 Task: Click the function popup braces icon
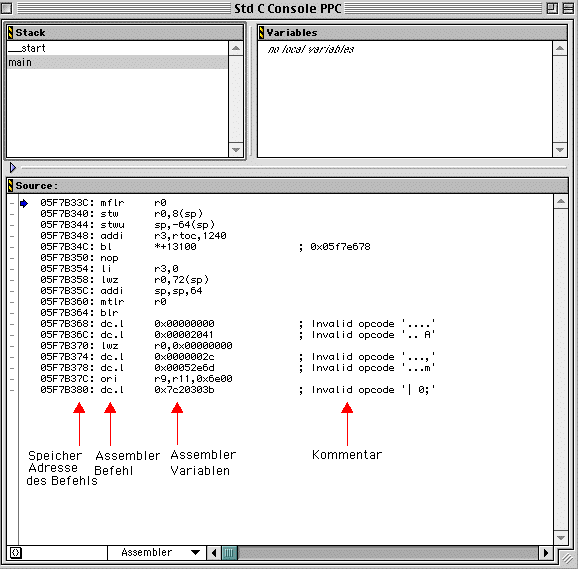point(15,553)
